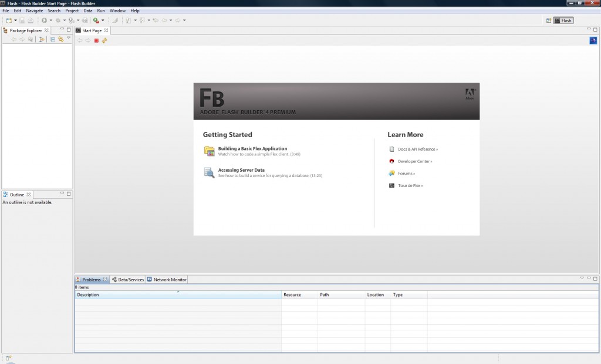Toggle the Flash perspective button
Image resolution: width=601 pixels, height=364 pixels.
pyautogui.click(x=563, y=21)
